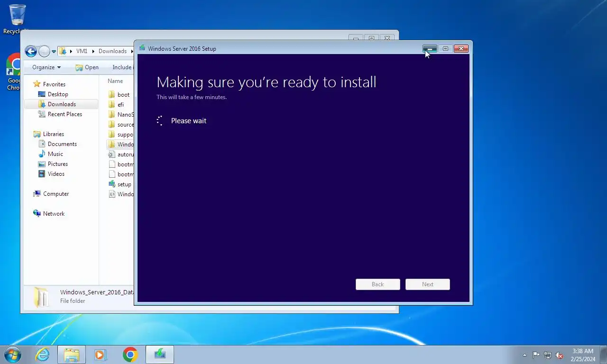Switch to Windows Server Setup taskbar icon
The height and width of the screenshot is (364, 607).
click(160, 355)
